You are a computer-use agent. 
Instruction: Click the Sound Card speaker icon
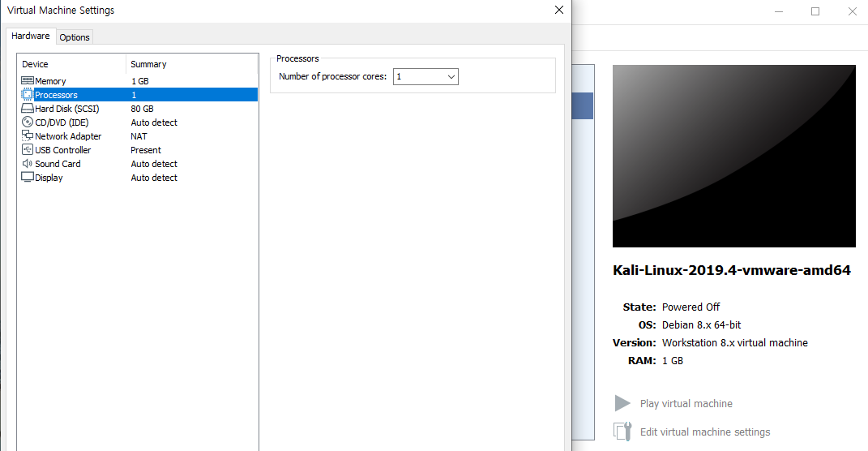click(27, 163)
